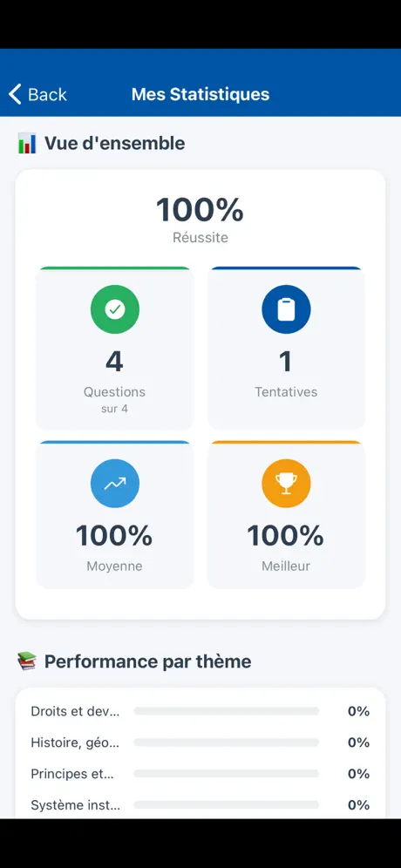Tap the Performance par thème heading

pyautogui.click(x=148, y=661)
